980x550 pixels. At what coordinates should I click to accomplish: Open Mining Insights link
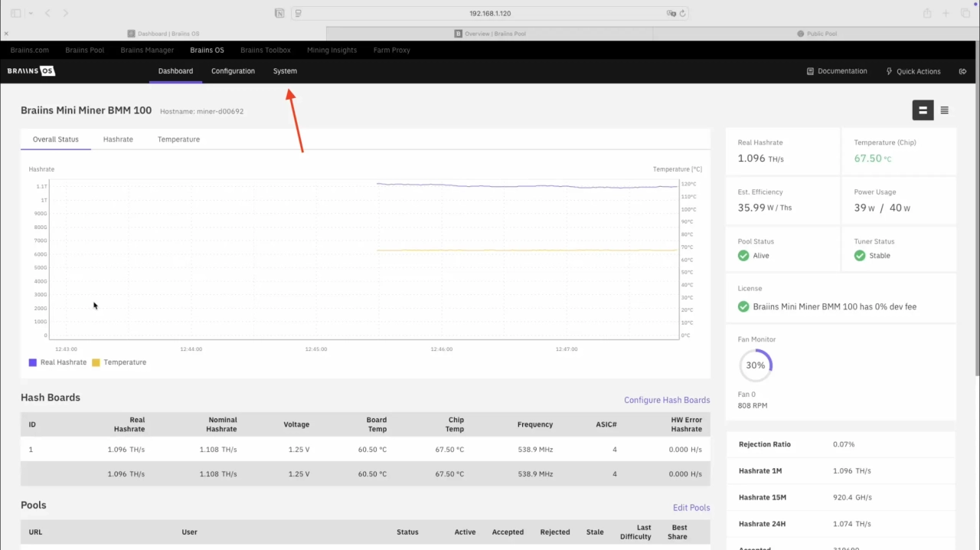pos(332,50)
